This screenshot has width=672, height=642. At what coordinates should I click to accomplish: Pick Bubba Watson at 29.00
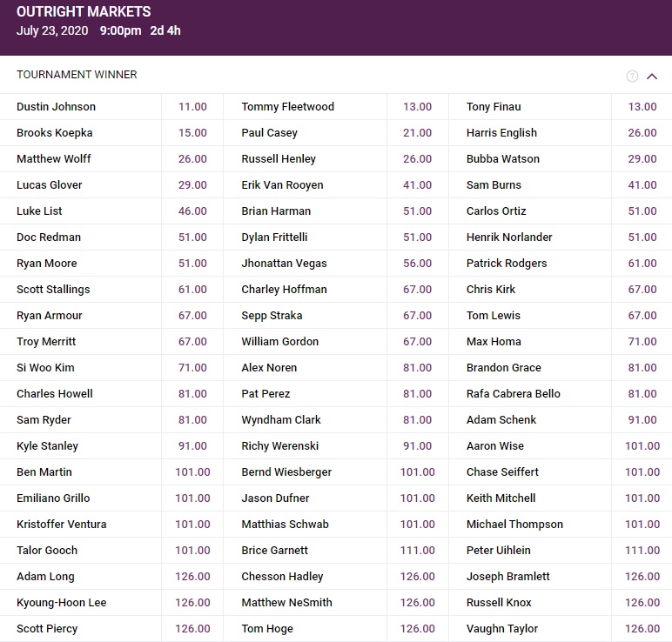point(642,159)
